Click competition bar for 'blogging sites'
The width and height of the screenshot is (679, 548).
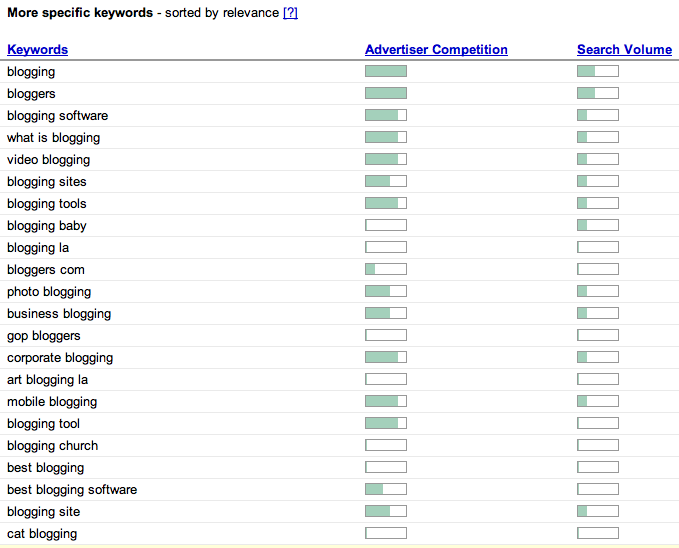coord(386,181)
